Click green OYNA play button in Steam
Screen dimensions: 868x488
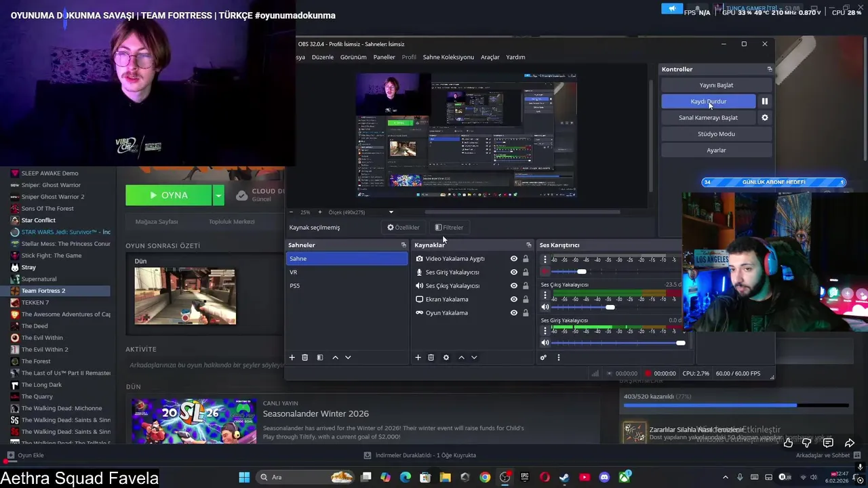click(x=168, y=195)
